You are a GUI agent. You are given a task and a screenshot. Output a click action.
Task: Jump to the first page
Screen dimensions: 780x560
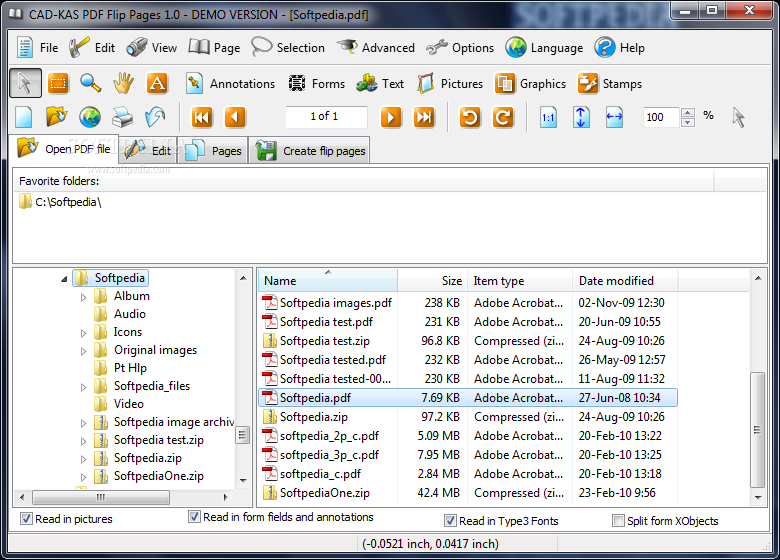point(202,117)
